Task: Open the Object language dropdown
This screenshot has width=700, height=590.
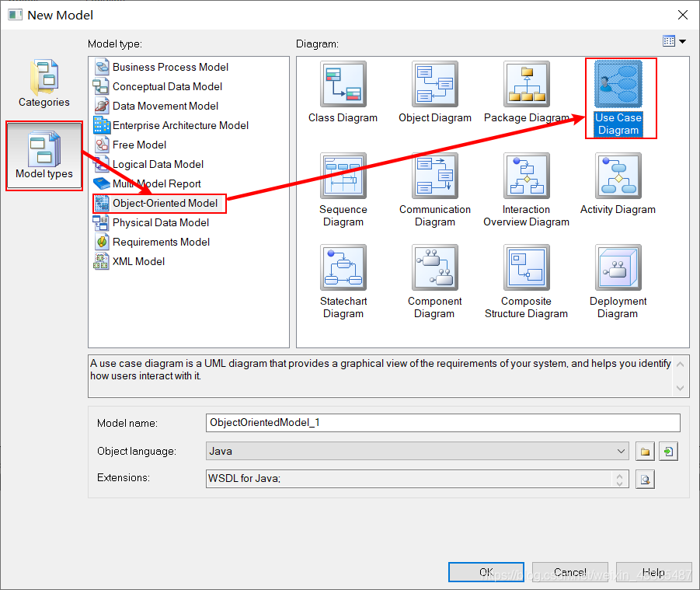Action: (x=622, y=451)
